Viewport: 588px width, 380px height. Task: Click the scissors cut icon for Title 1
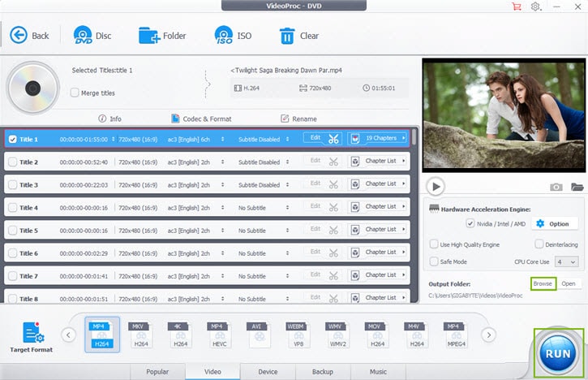(x=333, y=139)
